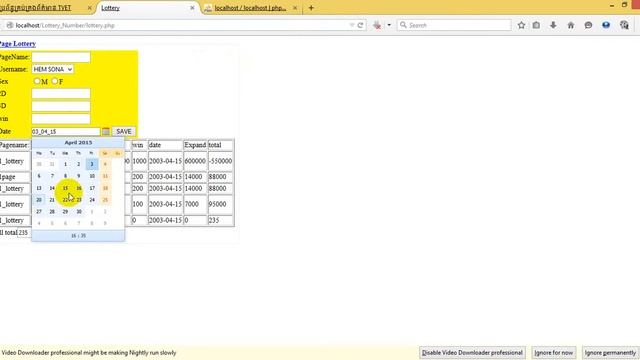Click the blue globe toolbar icon
Screen dimensions: 640x360
(606, 25)
